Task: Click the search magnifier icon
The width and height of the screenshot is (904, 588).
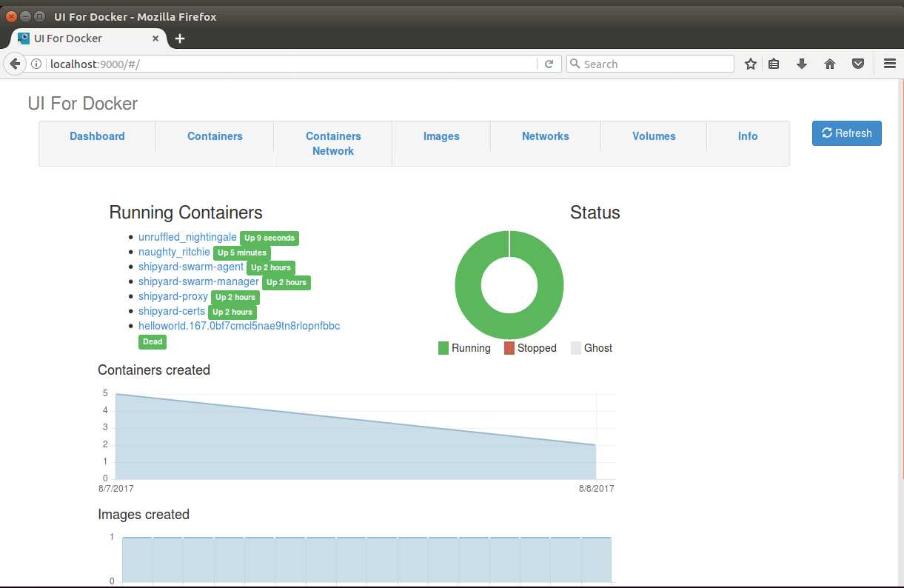Action: click(575, 64)
